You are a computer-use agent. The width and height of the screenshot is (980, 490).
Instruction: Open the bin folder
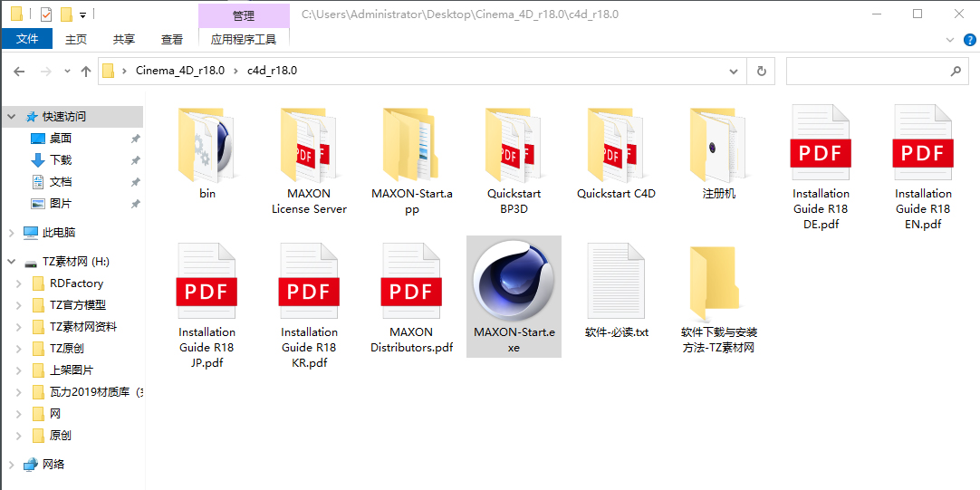[207, 153]
